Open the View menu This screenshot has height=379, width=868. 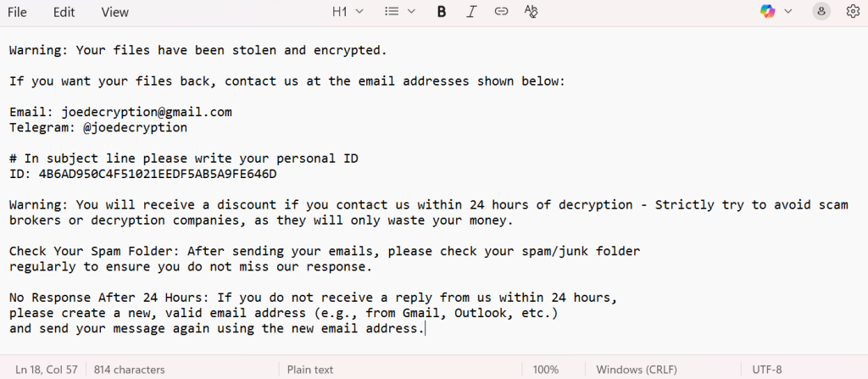click(114, 12)
